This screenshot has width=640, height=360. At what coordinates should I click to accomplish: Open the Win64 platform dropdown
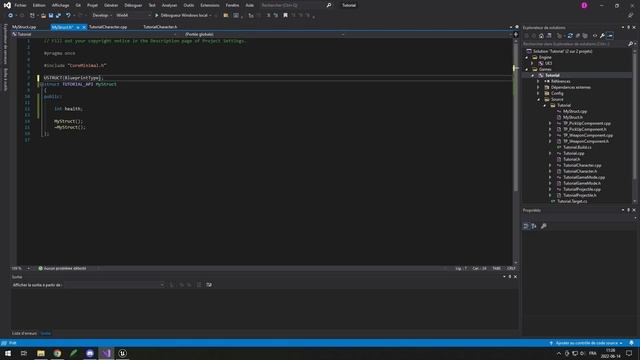tap(133, 16)
